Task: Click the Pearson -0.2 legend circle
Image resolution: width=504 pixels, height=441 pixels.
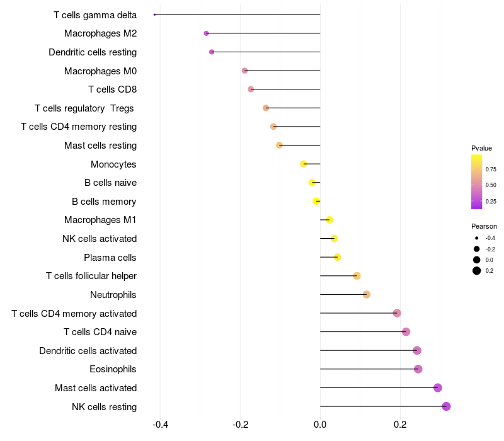Action: [x=477, y=249]
